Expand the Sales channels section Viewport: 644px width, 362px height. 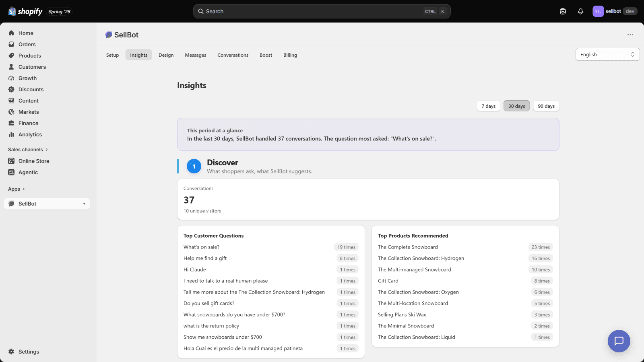point(28,149)
